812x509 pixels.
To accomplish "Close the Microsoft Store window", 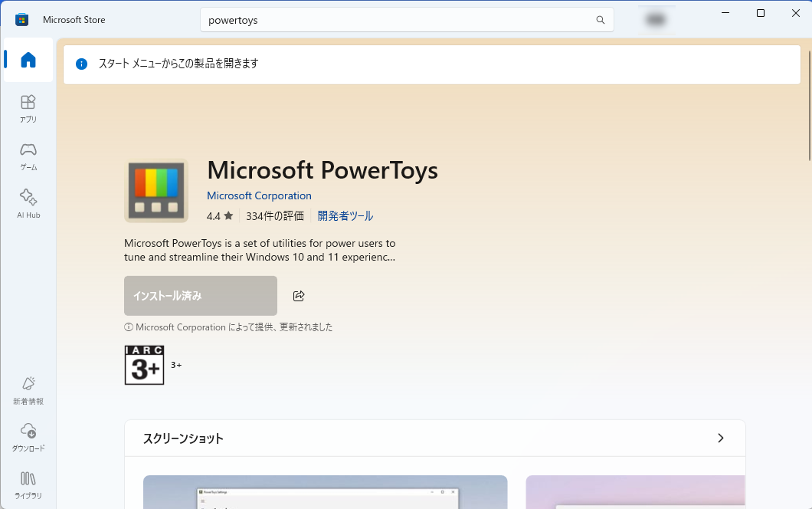I will (x=795, y=13).
